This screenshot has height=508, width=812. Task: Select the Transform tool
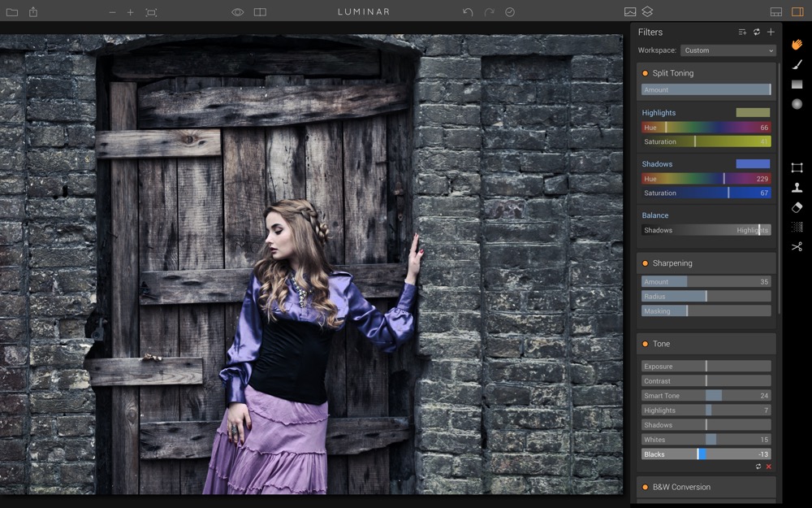click(x=797, y=167)
